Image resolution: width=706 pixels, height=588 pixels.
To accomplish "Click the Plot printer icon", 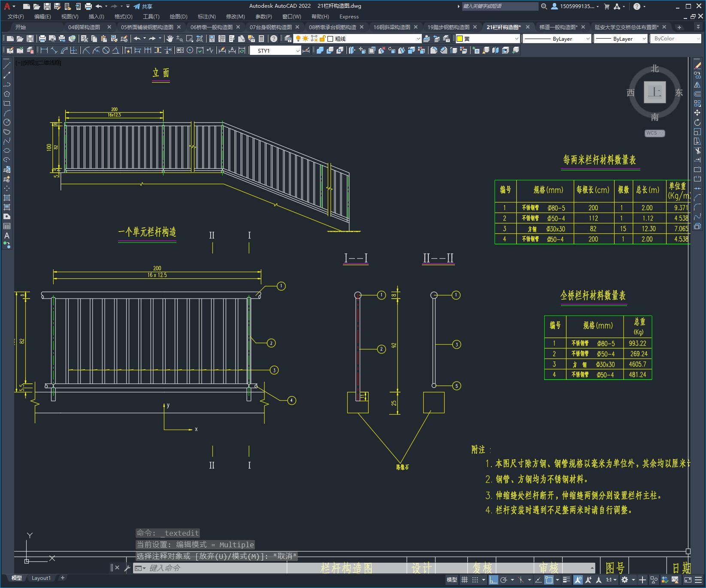I will tap(42, 39).
